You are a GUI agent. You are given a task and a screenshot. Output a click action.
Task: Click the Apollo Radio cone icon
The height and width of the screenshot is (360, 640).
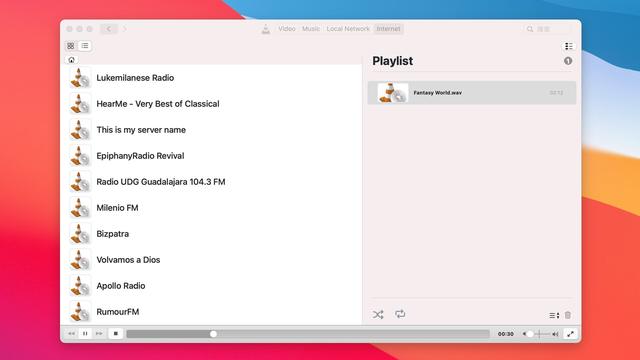point(80,286)
